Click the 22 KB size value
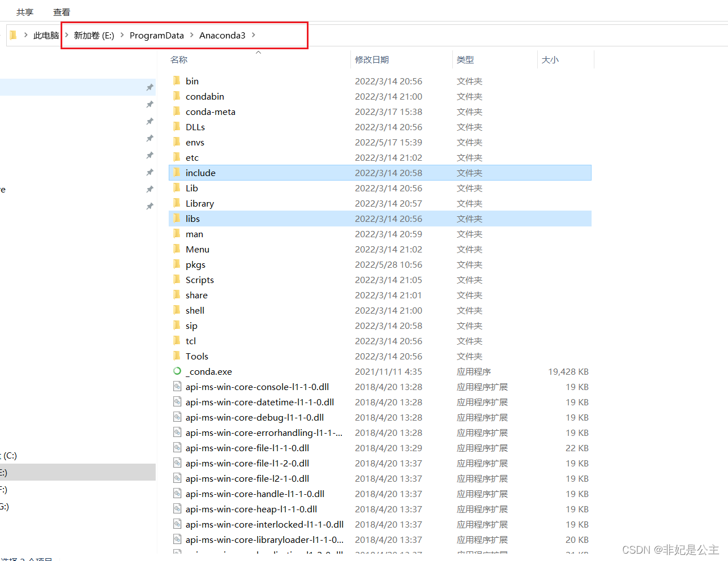Viewport: 728px width, 561px height. tap(577, 448)
